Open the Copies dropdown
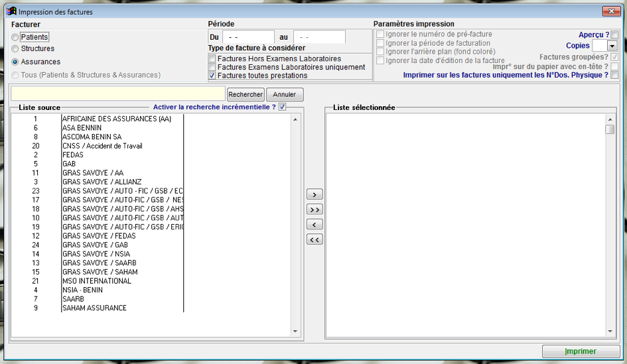Image resolution: width=627 pixels, height=364 pixels. 612,46
